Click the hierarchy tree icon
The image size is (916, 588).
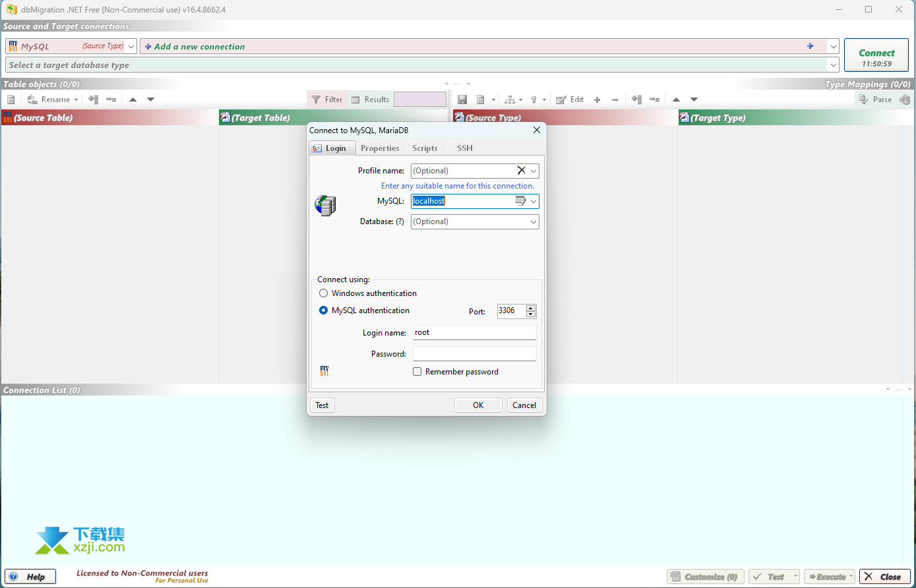(x=510, y=100)
